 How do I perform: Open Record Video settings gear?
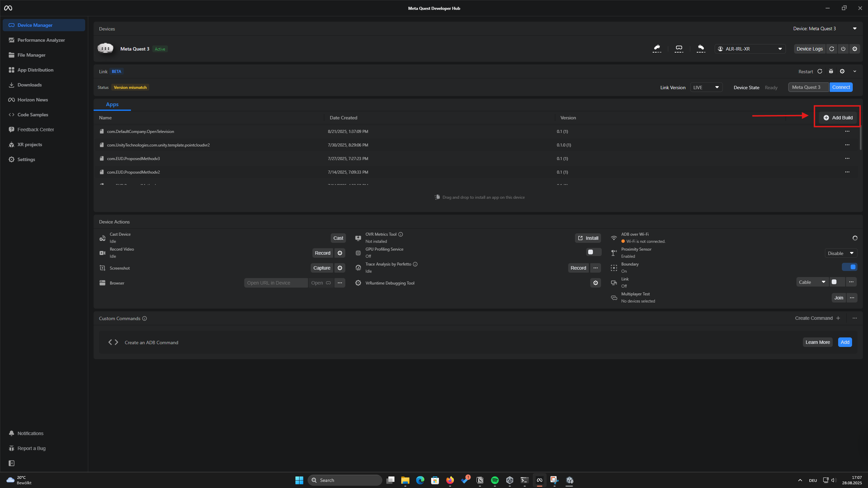pos(340,253)
